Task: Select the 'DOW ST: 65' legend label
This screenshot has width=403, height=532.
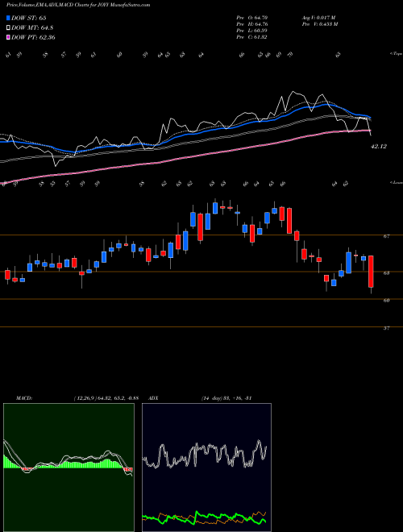Action: [29, 18]
